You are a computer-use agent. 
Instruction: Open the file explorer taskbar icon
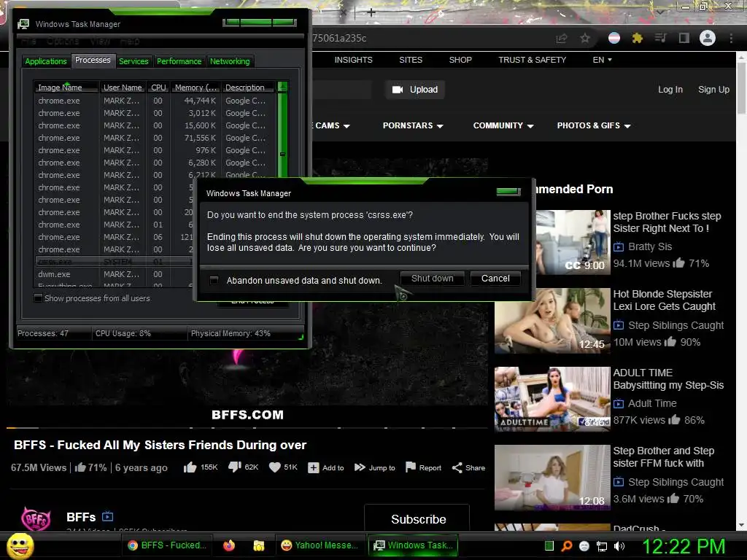tap(259, 545)
